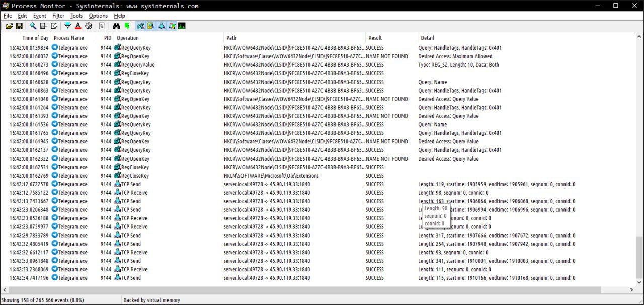Click the 'Length: 254' TCP Send detail cell
Screen dimensions: 644x305
[x=497, y=244]
